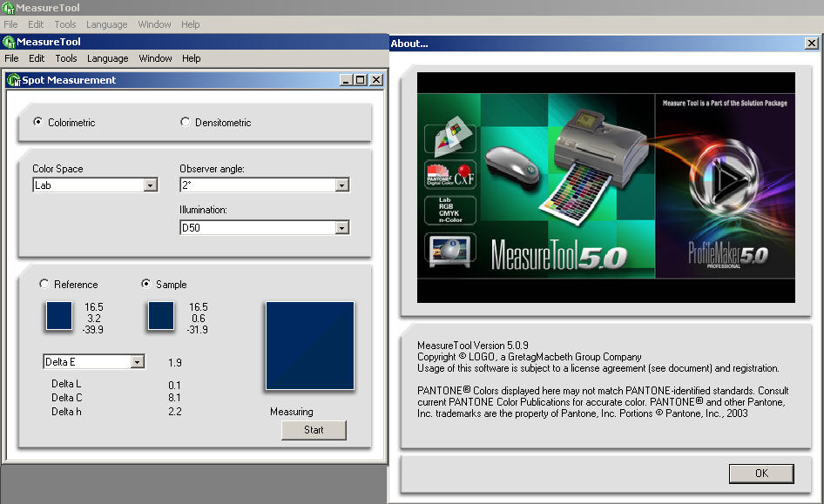Click the Spot Measurement window title icon
This screenshot has height=504, width=824.
(13, 80)
